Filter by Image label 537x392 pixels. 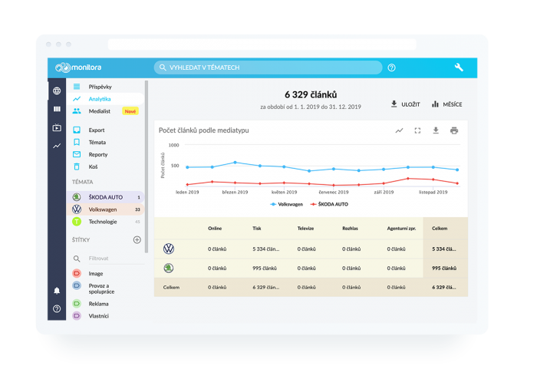96,274
